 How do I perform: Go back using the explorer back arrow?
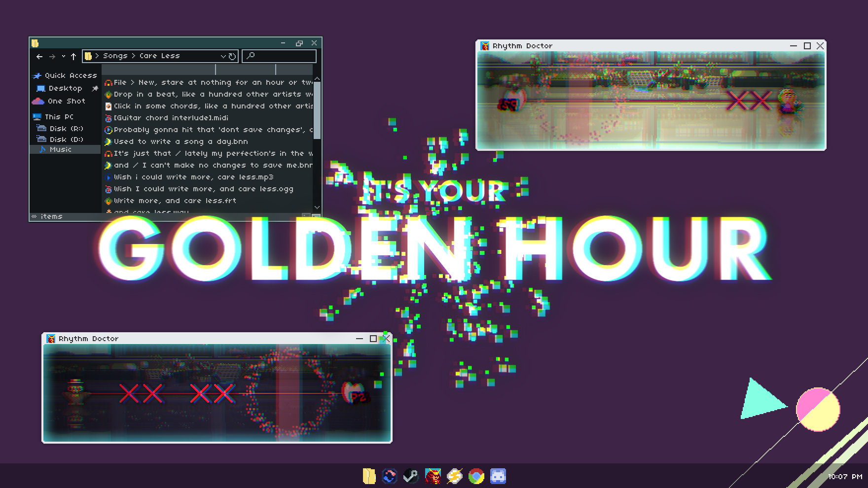coord(39,57)
